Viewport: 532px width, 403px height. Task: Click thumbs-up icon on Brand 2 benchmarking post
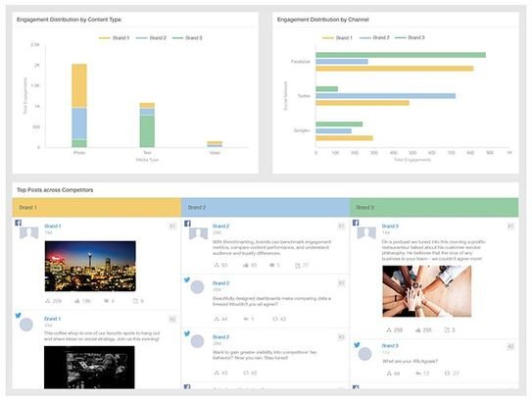click(x=246, y=265)
